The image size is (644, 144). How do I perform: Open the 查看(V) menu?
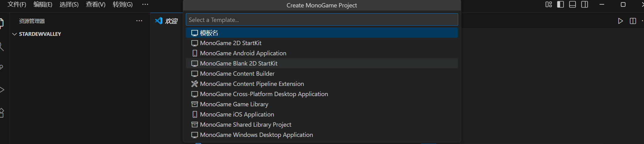coord(96,5)
